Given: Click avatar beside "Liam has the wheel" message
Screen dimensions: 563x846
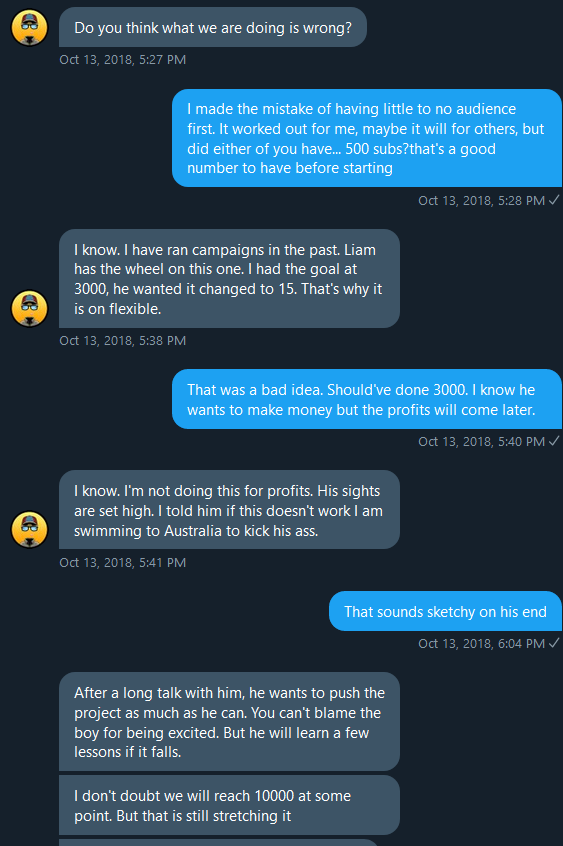Looking at the screenshot, I should pyautogui.click(x=30, y=309).
